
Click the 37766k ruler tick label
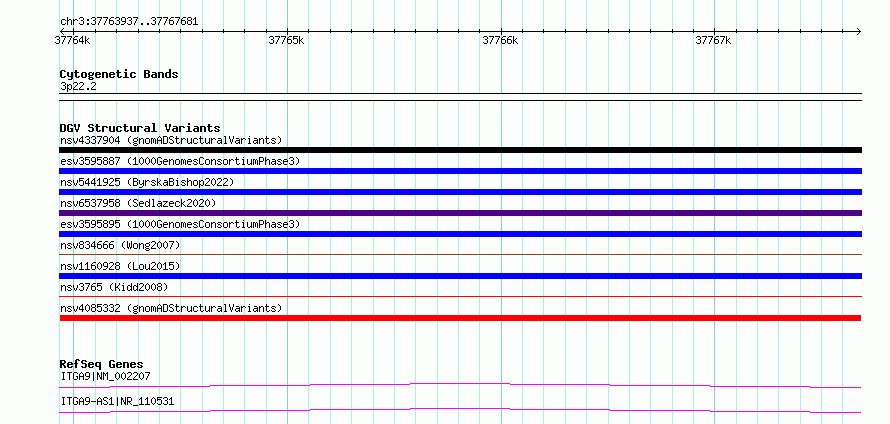(500, 40)
